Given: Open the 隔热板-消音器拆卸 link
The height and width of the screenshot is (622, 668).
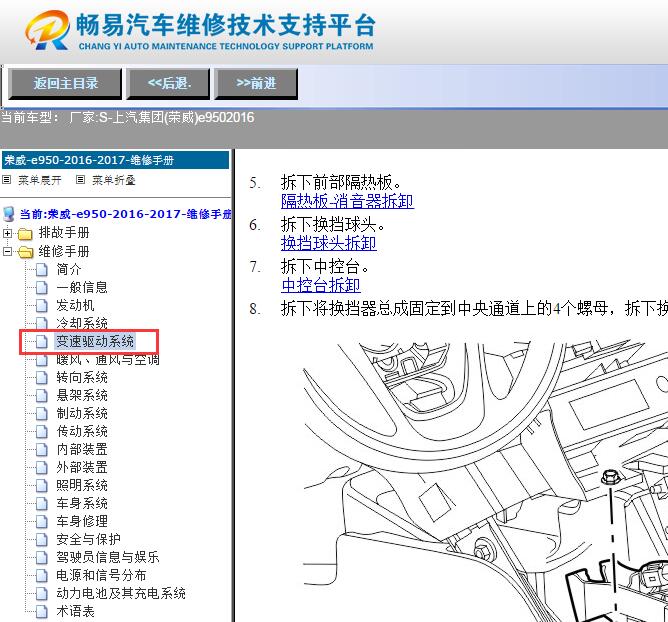Looking at the screenshot, I should (x=347, y=201).
